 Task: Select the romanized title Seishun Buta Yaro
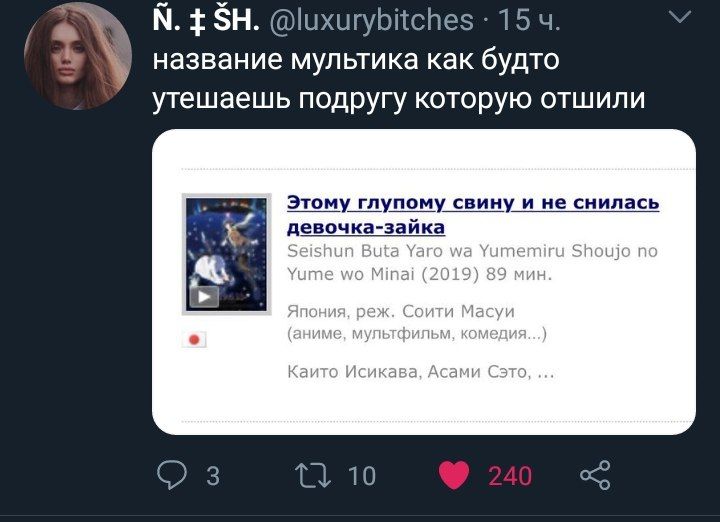tap(472, 263)
